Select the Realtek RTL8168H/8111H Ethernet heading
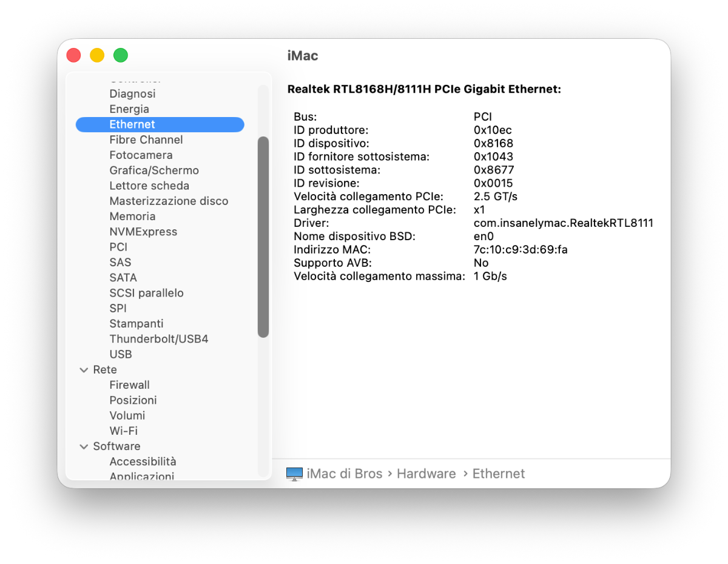 [x=423, y=89]
